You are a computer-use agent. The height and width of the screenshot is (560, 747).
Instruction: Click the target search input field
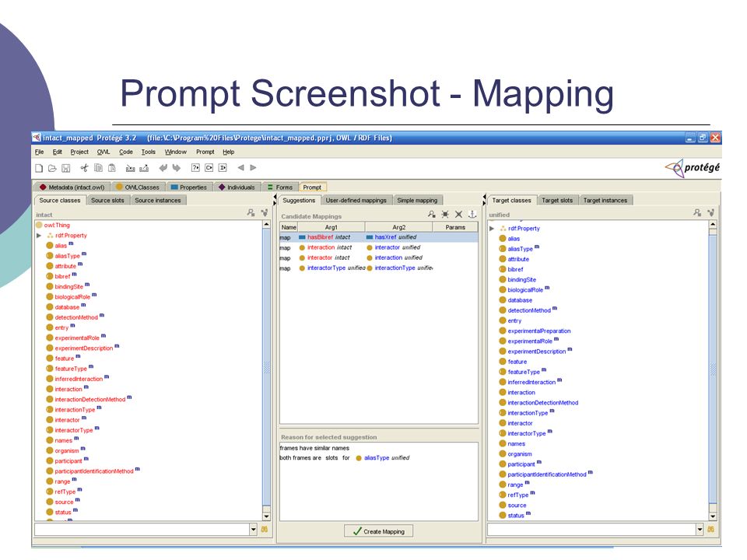[591, 529]
